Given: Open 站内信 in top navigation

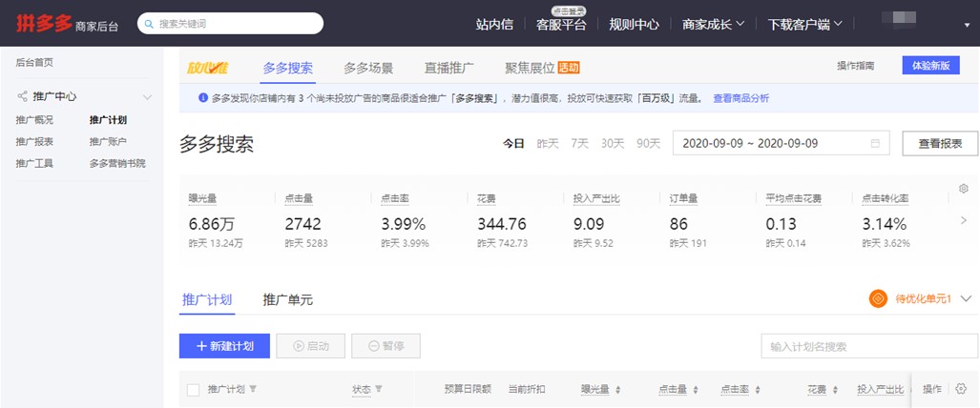Looking at the screenshot, I should (x=494, y=25).
